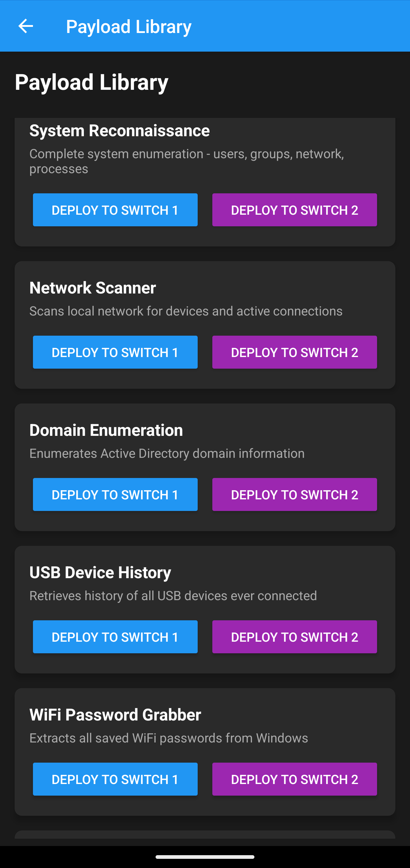Screen dimensions: 410x868
Task: Deploy Domain Enumeration to Switch 1
Action: (115, 494)
